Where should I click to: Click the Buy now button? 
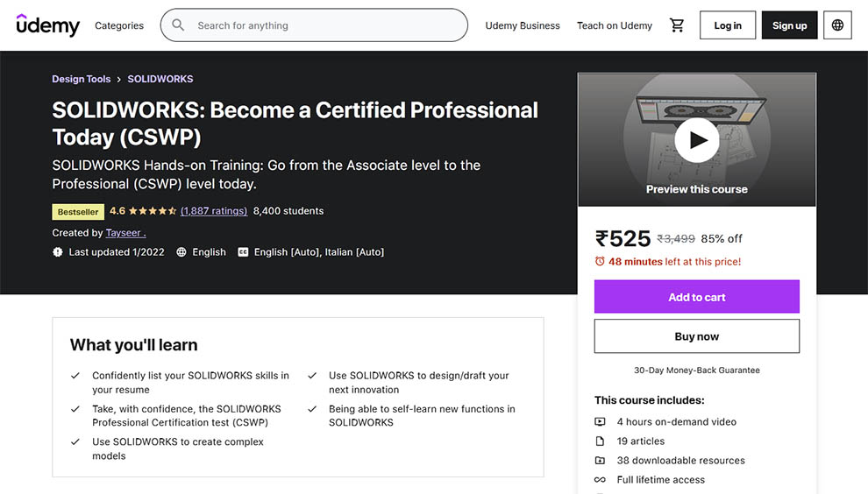point(697,336)
